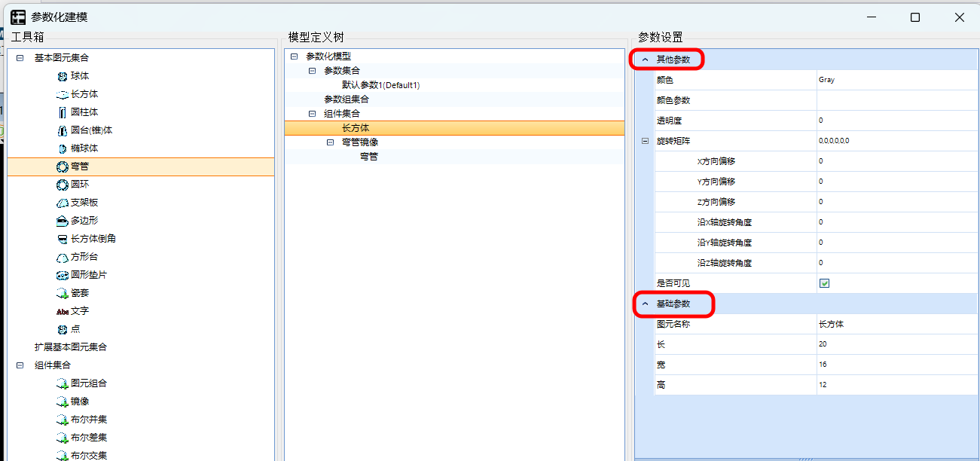Screen dimensions: 980x461
Task: Edit the 颜色 value Gray
Action: [896, 79]
